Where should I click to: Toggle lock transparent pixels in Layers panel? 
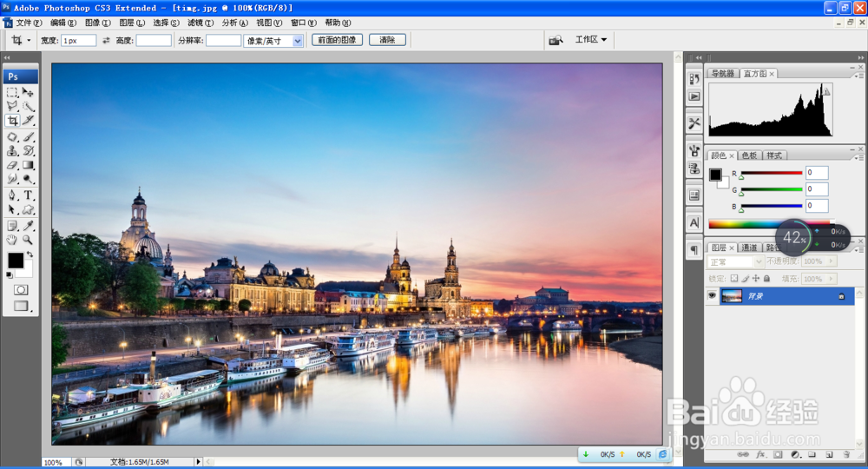click(x=734, y=279)
